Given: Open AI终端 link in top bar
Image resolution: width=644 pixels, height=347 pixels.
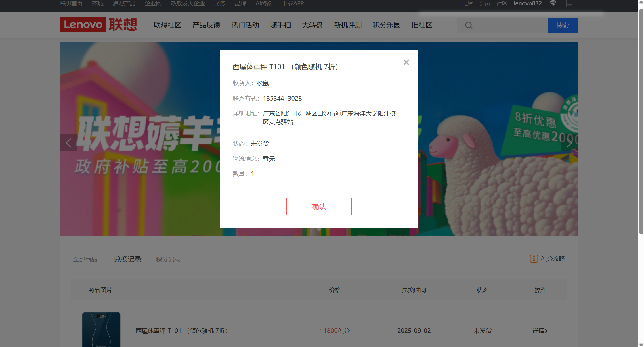Looking at the screenshot, I should (264, 3).
